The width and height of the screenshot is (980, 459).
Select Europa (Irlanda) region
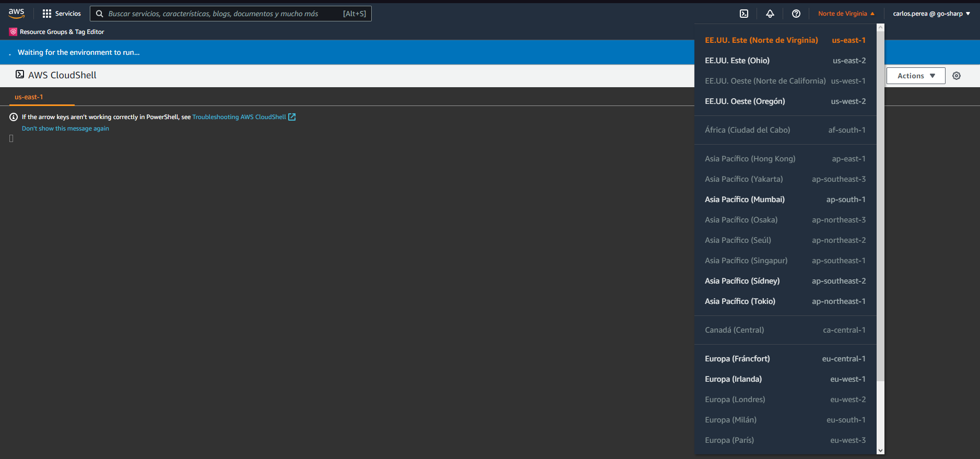coord(785,379)
